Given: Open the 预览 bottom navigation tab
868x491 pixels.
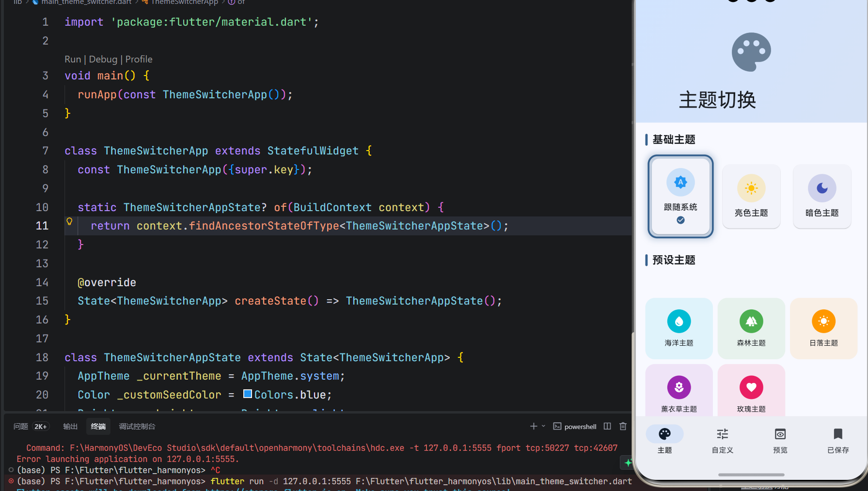Looking at the screenshot, I should point(780,440).
